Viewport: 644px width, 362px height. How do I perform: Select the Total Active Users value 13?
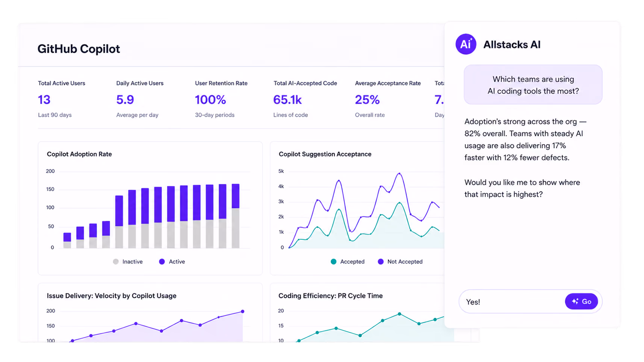44,100
